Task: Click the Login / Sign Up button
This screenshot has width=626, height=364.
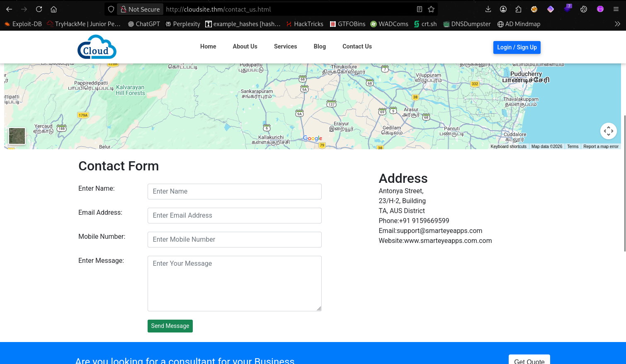Action: tap(517, 47)
